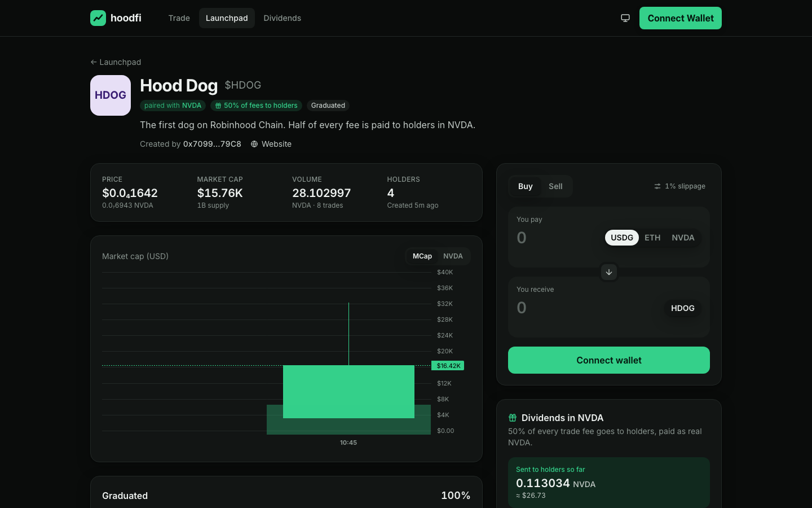Image resolution: width=812 pixels, height=508 pixels.
Task: Click the ≈ $26.73 value
Action: [531, 496]
